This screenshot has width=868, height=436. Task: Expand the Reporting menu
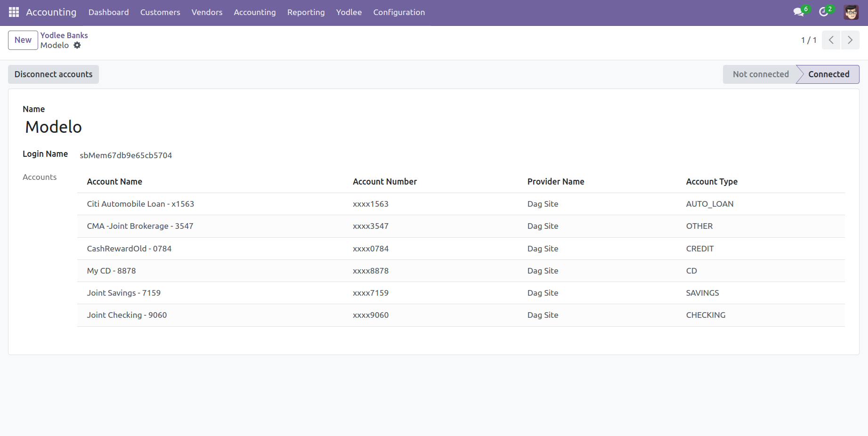click(306, 12)
